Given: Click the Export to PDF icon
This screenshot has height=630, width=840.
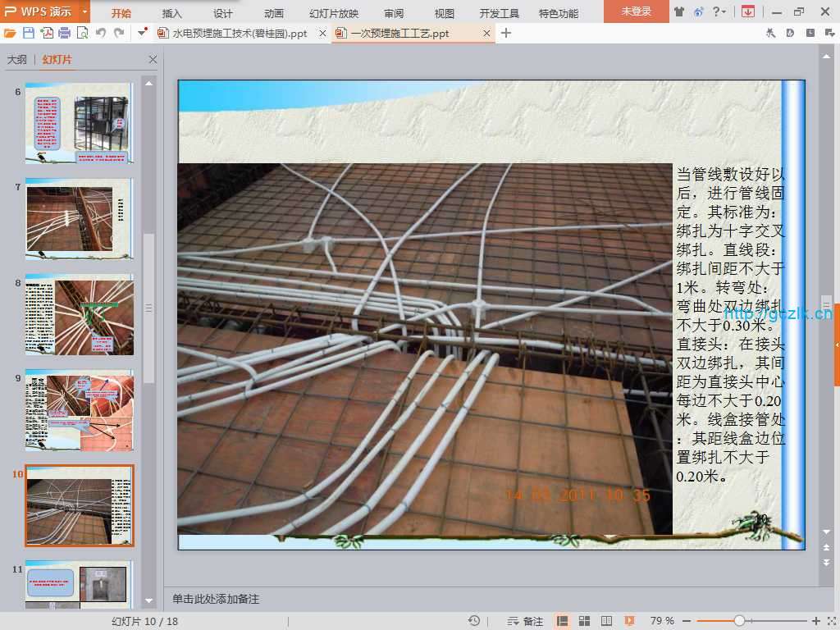Looking at the screenshot, I should point(46,33).
